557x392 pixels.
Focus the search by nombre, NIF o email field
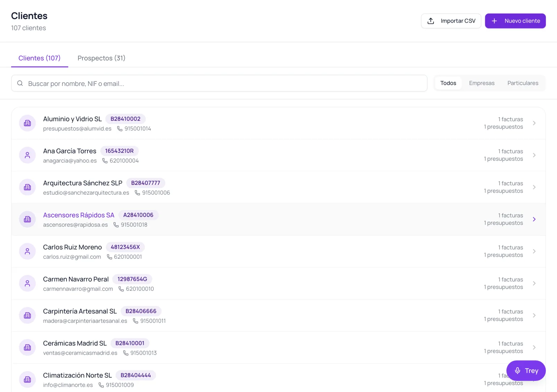coord(219,83)
